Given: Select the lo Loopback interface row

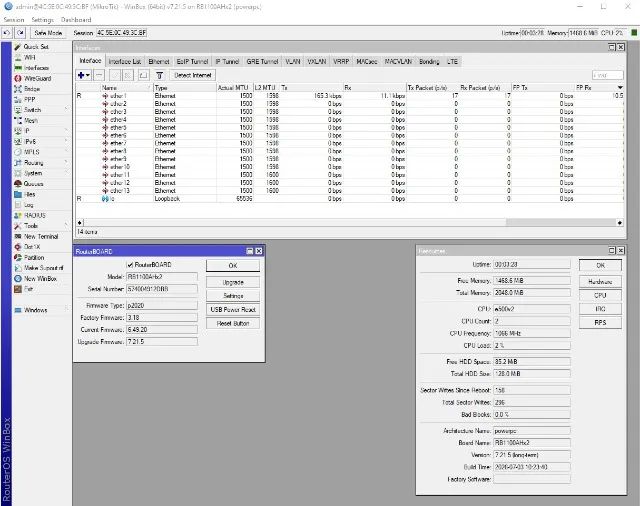Looking at the screenshot, I should click(x=349, y=199).
